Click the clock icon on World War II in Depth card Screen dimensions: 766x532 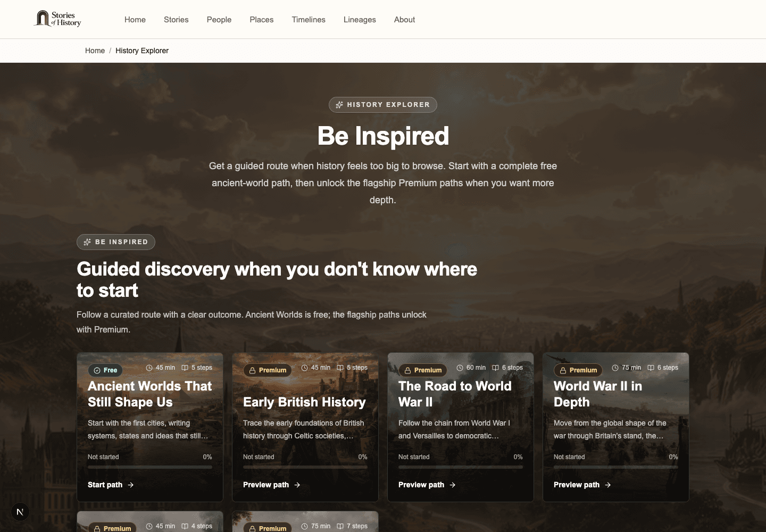[615, 368]
